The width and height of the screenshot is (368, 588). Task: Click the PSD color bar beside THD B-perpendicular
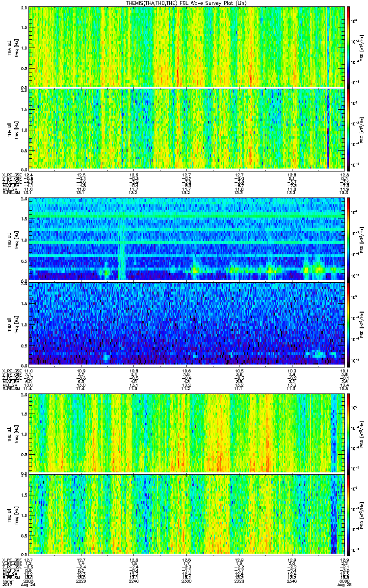(x=349, y=240)
